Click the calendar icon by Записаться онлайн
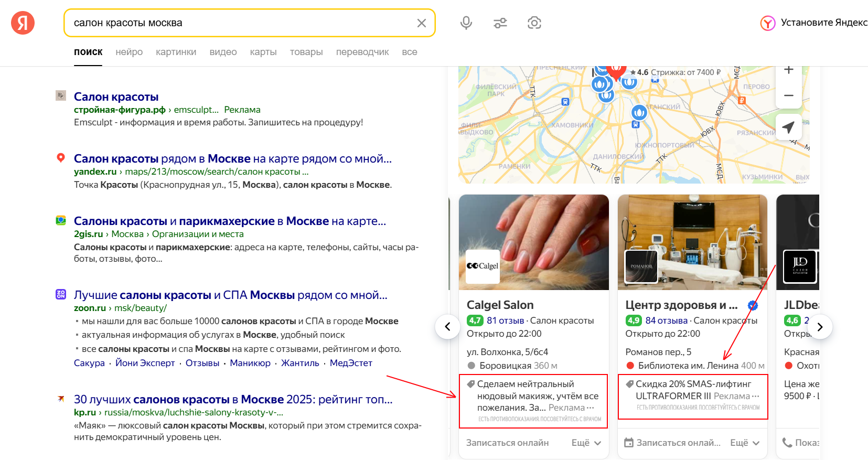 click(629, 443)
